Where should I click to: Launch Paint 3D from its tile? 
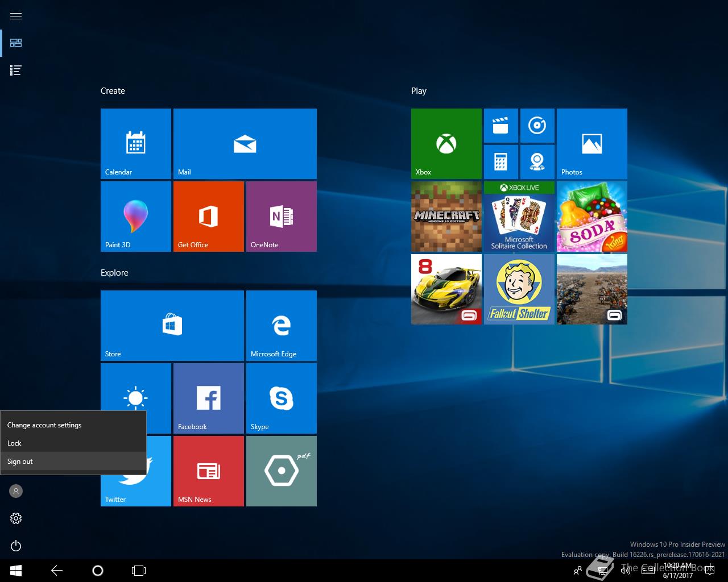(136, 217)
